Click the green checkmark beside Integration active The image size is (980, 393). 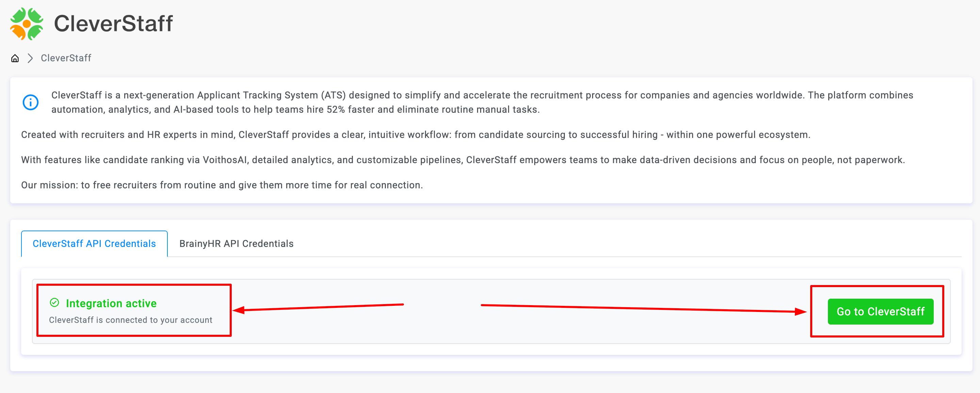[x=54, y=303]
